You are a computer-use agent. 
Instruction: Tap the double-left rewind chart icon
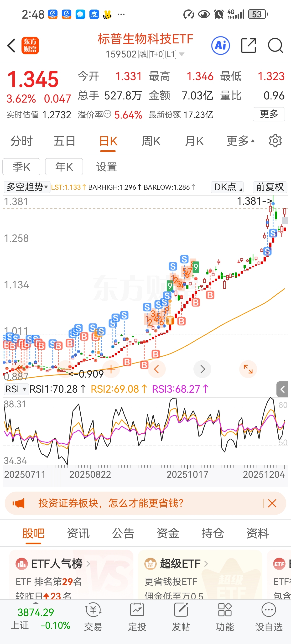point(19,369)
